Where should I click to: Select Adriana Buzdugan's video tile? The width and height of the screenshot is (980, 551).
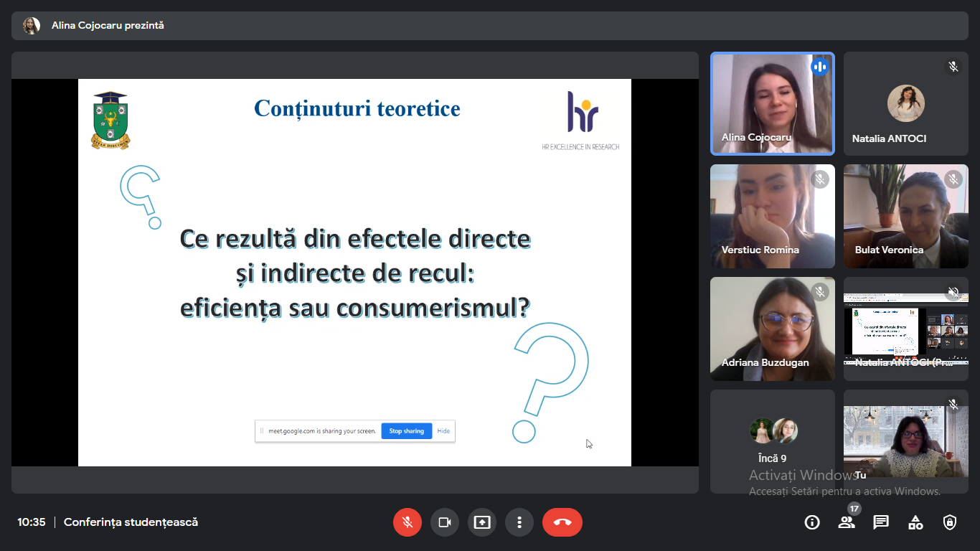[x=772, y=329]
